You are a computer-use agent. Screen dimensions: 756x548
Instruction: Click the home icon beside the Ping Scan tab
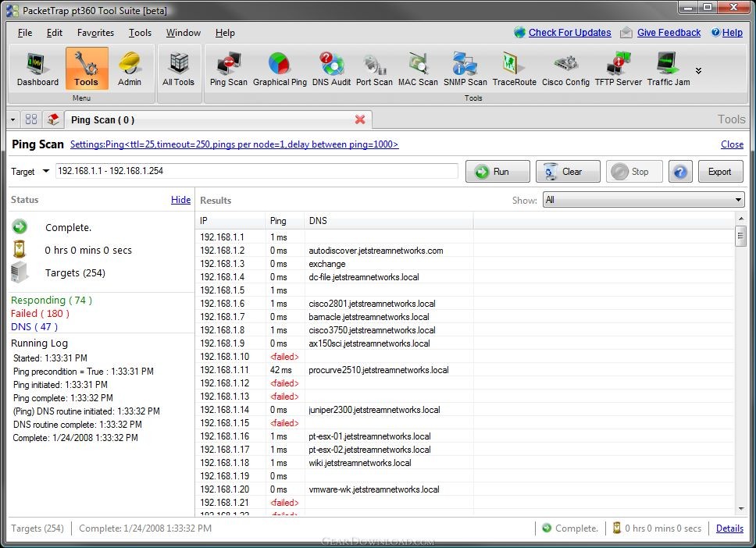[53, 119]
